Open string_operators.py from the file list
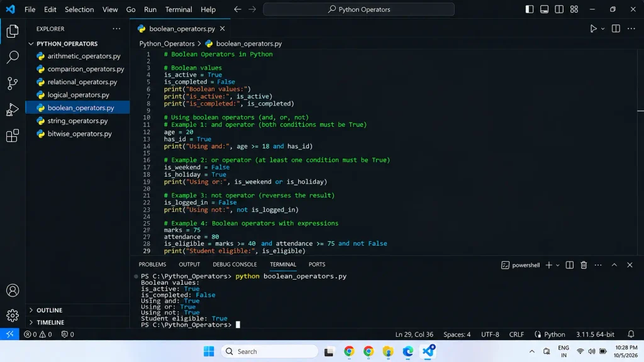644x362 pixels. 77,121
